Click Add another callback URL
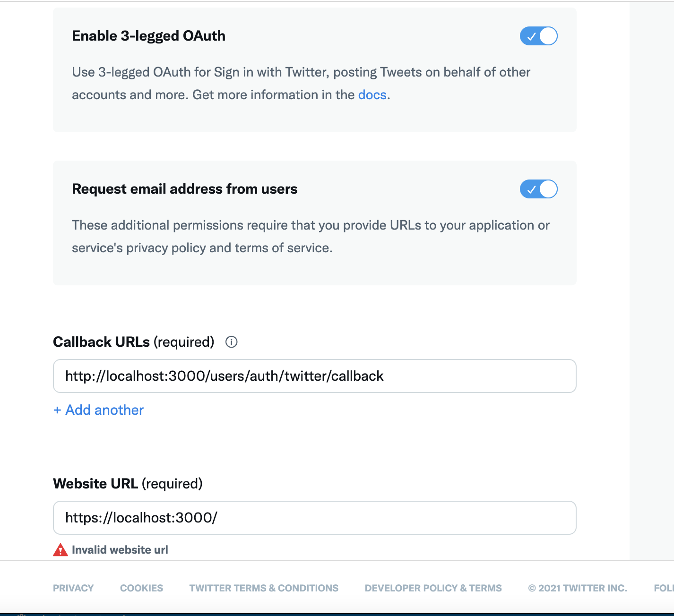The width and height of the screenshot is (674, 616). click(98, 410)
